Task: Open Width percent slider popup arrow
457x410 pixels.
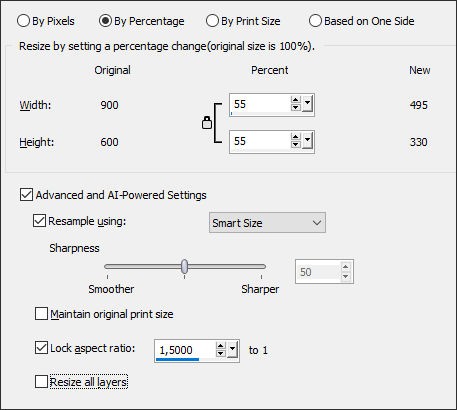Action: coord(307,104)
